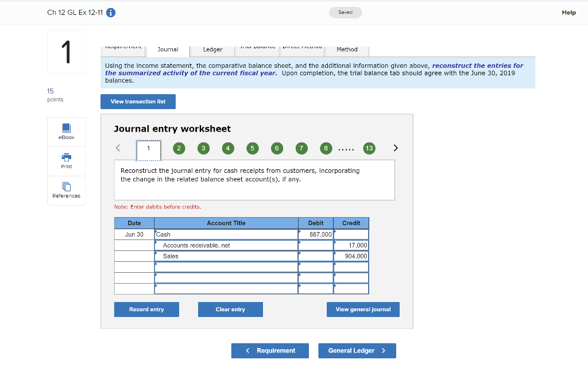Open Accounts receivable, net account dropdown
The width and height of the screenshot is (588, 375).
[x=226, y=245]
